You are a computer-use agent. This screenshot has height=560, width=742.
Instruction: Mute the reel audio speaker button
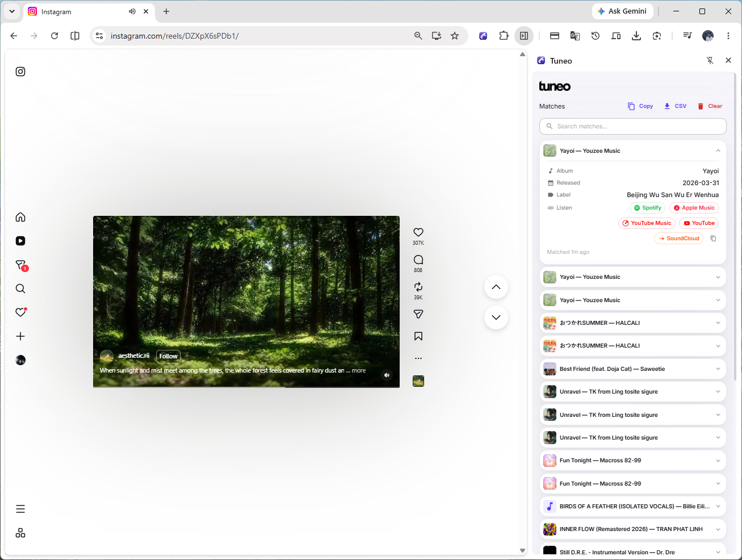coord(387,375)
